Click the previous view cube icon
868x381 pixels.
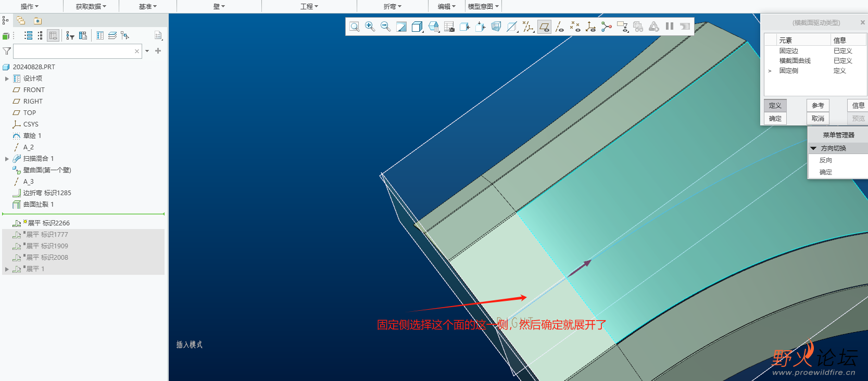pos(465,27)
